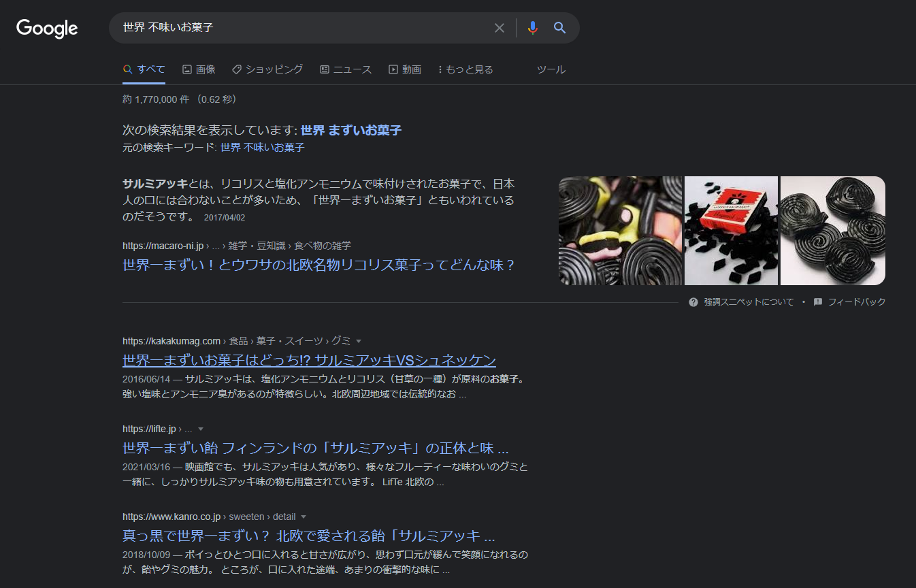Screen dimensions: 916x588
Task: Open the lifte.jp サルミアッキ result title
Action: pyautogui.click(x=316, y=448)
